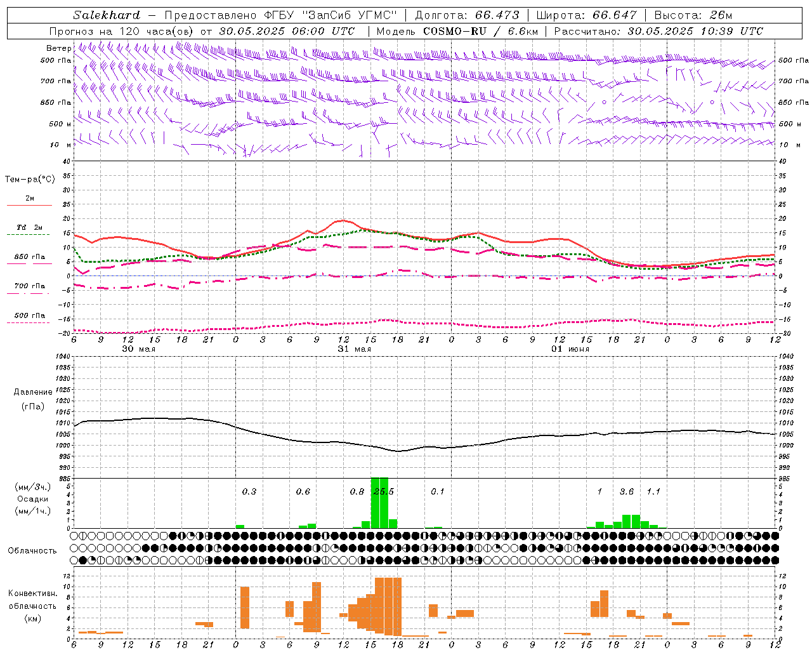The width and height of the screenshot is (812, 650).
Task: Click the '0.8' precipitation total value
Action: pos(357,492)
